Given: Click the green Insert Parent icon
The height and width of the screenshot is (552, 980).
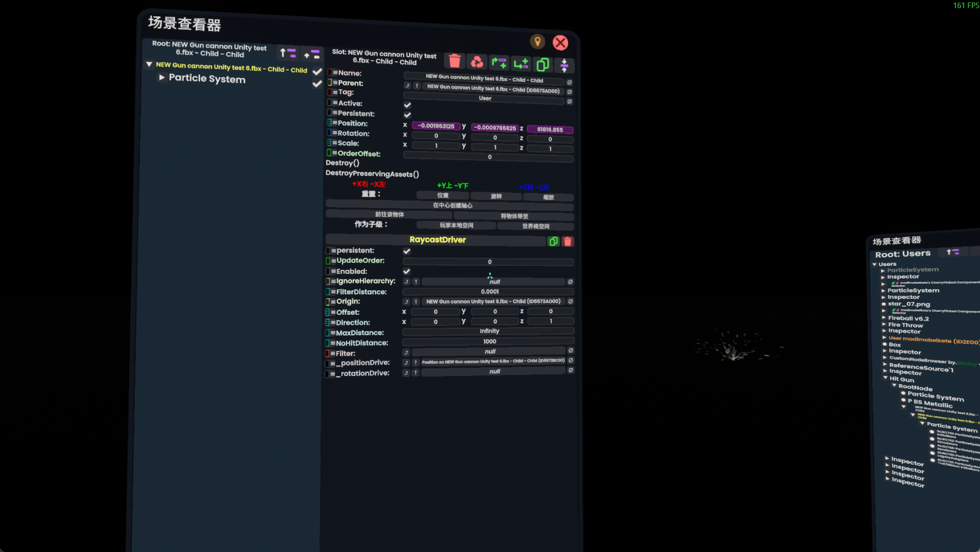Looking at the screenshot, I should point(499,63).
